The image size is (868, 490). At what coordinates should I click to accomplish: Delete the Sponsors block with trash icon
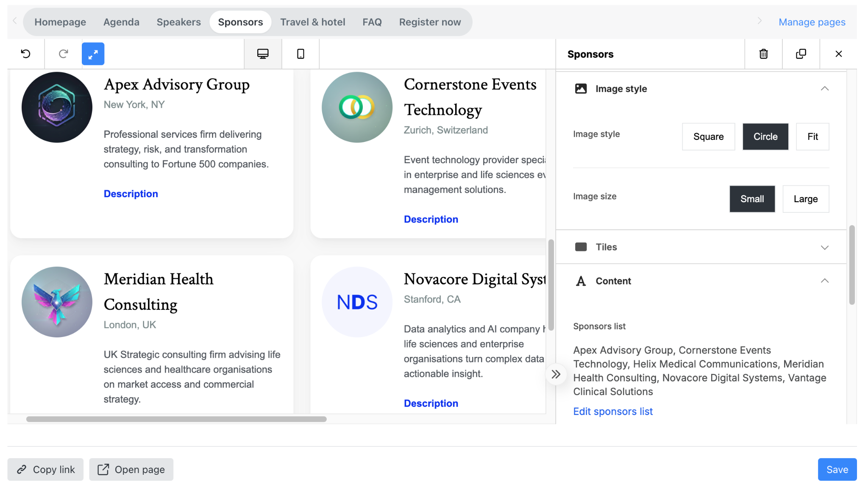click(763, 54)
